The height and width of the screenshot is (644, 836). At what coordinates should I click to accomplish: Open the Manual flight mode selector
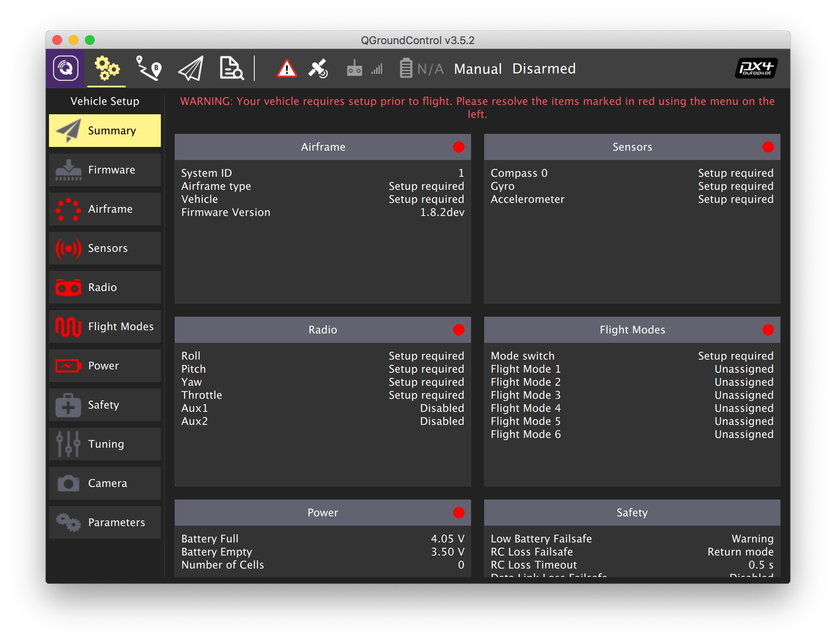[478, 69]
